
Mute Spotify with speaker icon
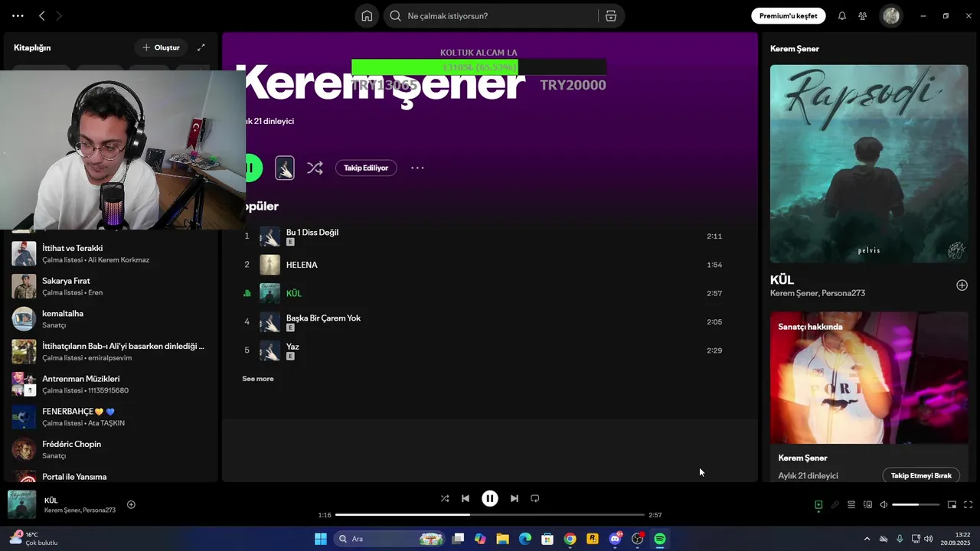pos(884,505)
